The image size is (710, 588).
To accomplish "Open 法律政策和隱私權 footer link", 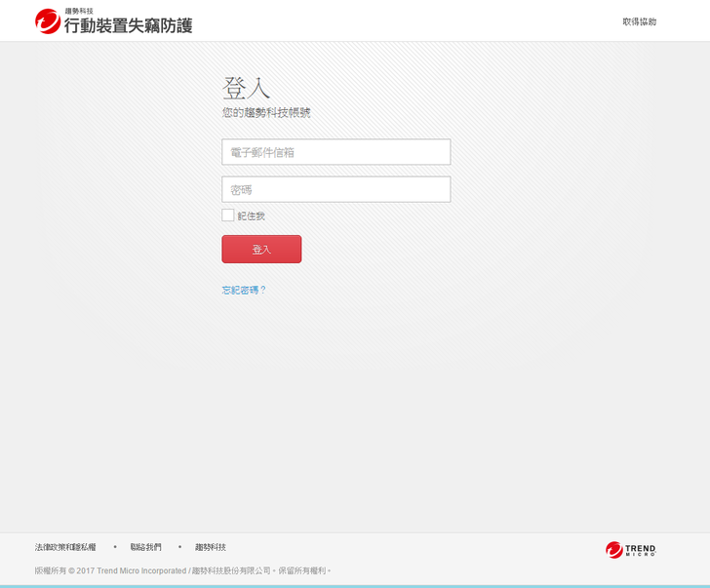I will (x=65, y=547).
